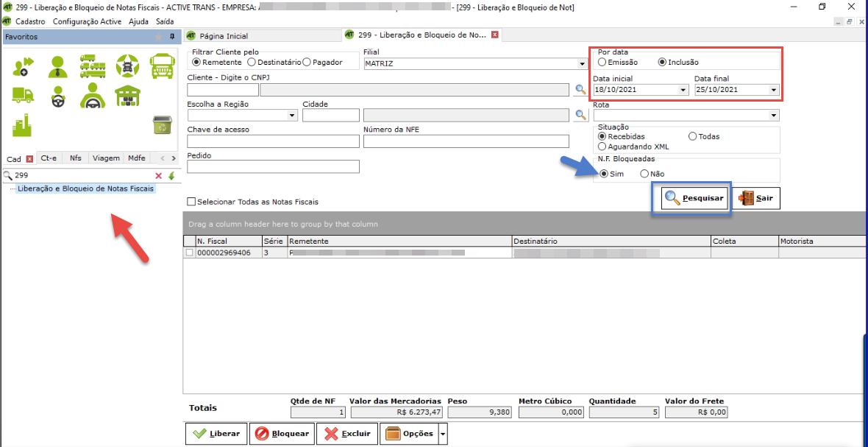868x447 pixels.
Task: Set N.F. Bloqueadas to Não
Action: (644, 174)
